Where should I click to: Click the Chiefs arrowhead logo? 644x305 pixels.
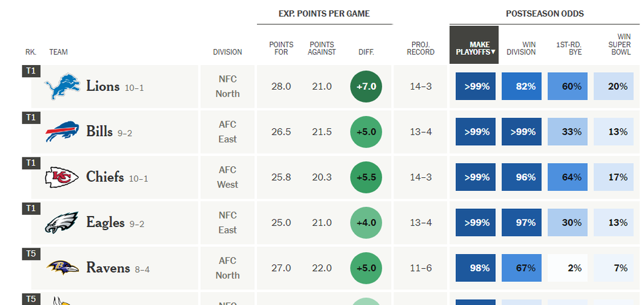61,177
